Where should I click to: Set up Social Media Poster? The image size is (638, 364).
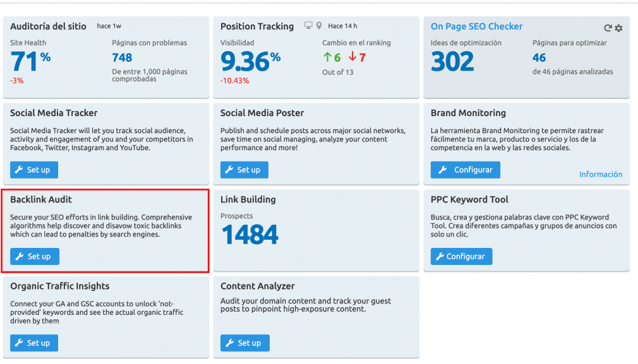(x=244, y=170)
